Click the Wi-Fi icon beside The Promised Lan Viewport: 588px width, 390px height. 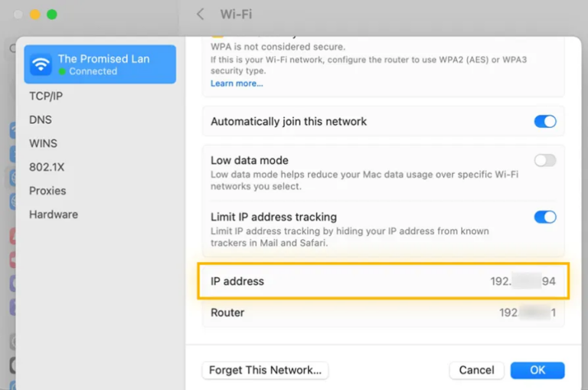[41, 64]
